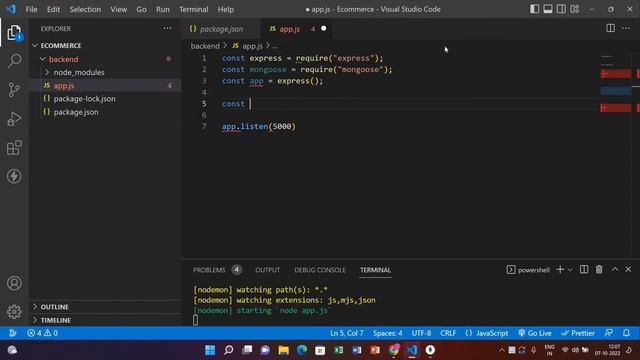
Task: Change indentation via Spaces: 4
Action: pyautogui.click(x=387, y=333)
